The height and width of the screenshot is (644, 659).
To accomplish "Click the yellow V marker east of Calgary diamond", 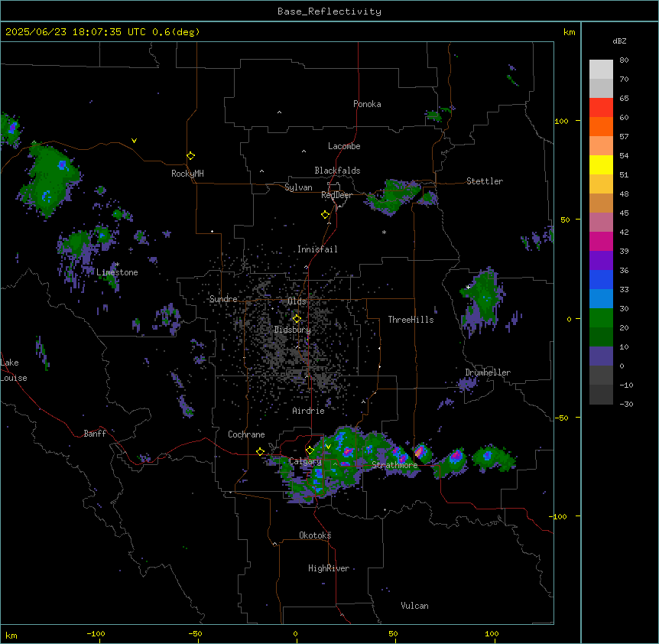I will 328,447.
